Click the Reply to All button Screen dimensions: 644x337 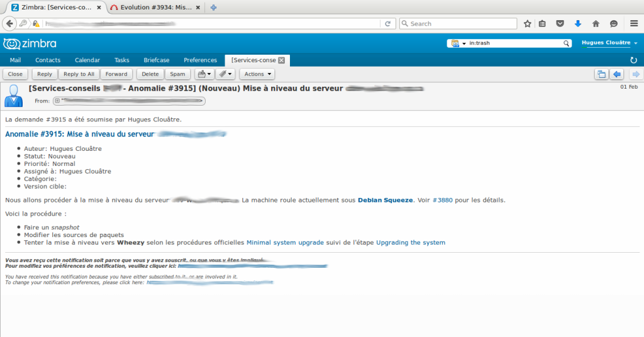point(79,74)
